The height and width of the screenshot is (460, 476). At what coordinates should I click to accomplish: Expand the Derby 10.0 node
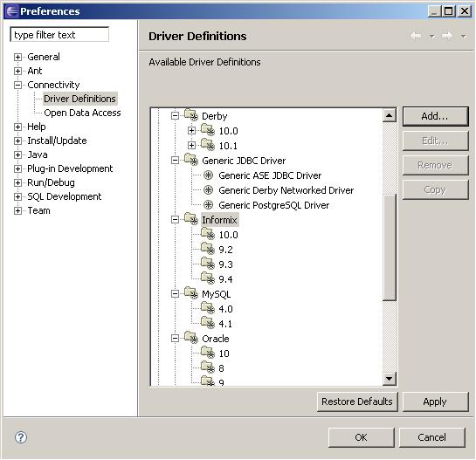(191, 131)
